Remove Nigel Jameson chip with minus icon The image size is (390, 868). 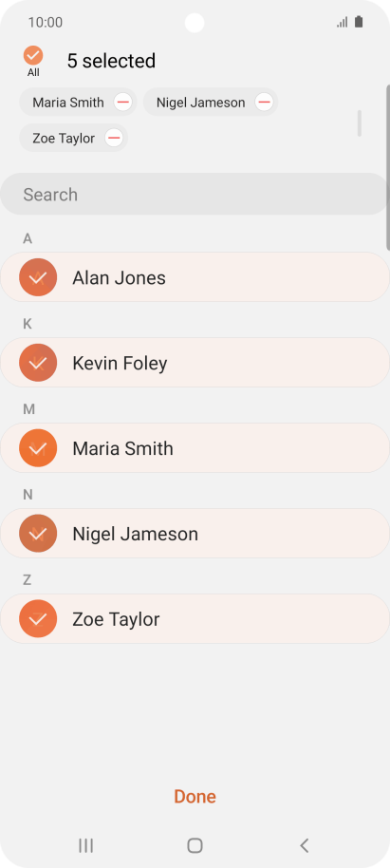click(264, 102)
